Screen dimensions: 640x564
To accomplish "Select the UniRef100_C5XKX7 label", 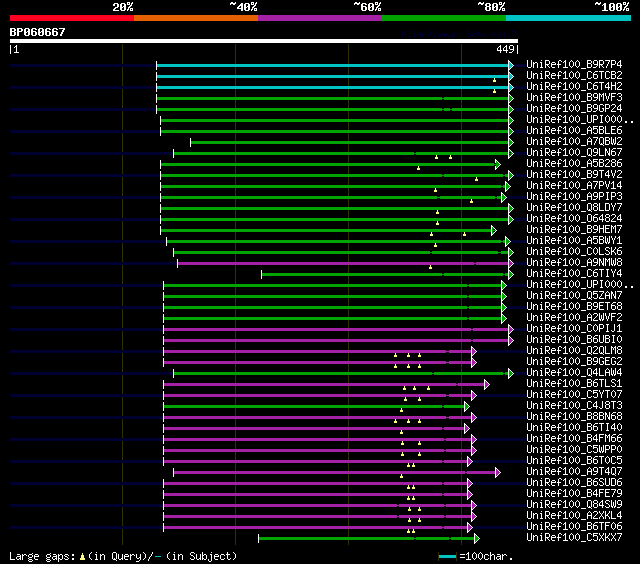I will point(574,538).
